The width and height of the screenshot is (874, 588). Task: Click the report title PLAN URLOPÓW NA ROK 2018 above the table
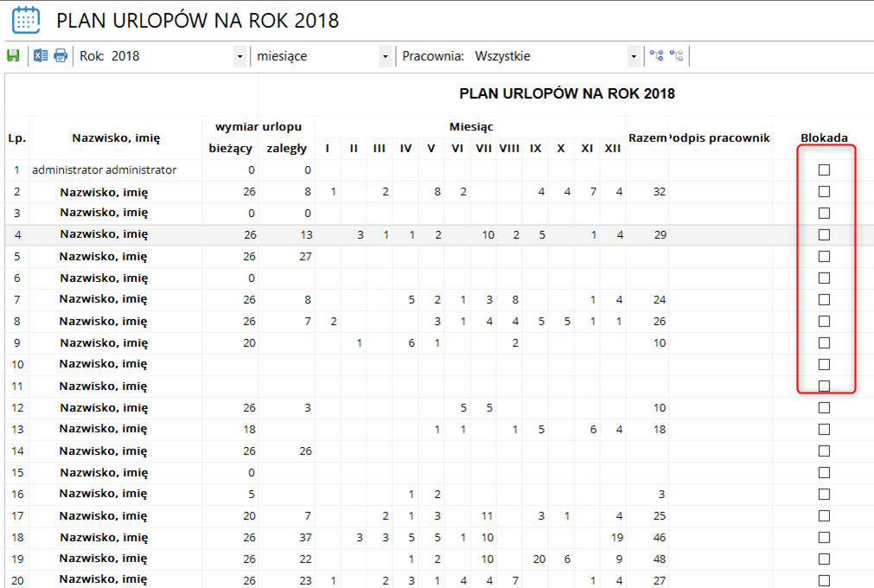tap(567, 93)
